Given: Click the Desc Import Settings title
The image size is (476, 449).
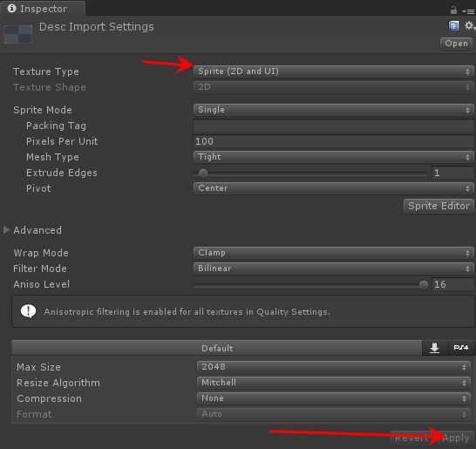Looking at the screenshot, I should pos(96,27).
